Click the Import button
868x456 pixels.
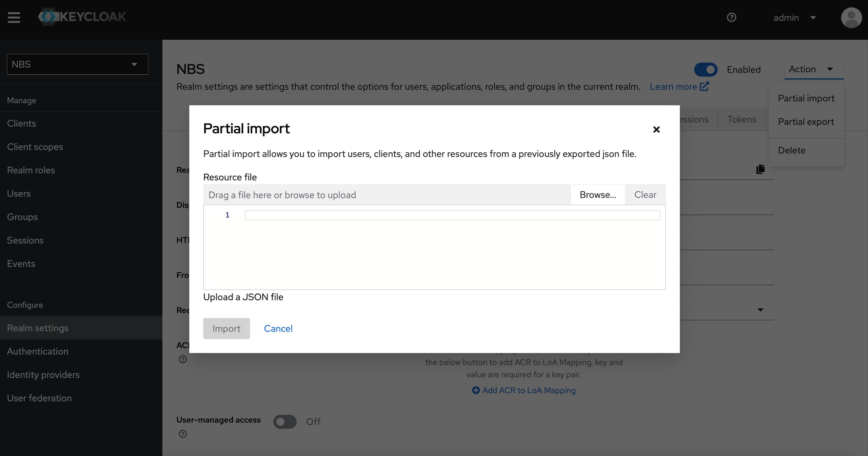226,328
